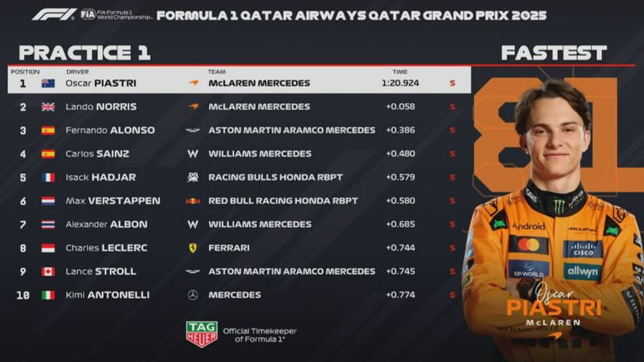Click the TAG Heuer logo
The height and width of the screenshot is (362, 644).
pyautogui.click(x=201, y=334)
